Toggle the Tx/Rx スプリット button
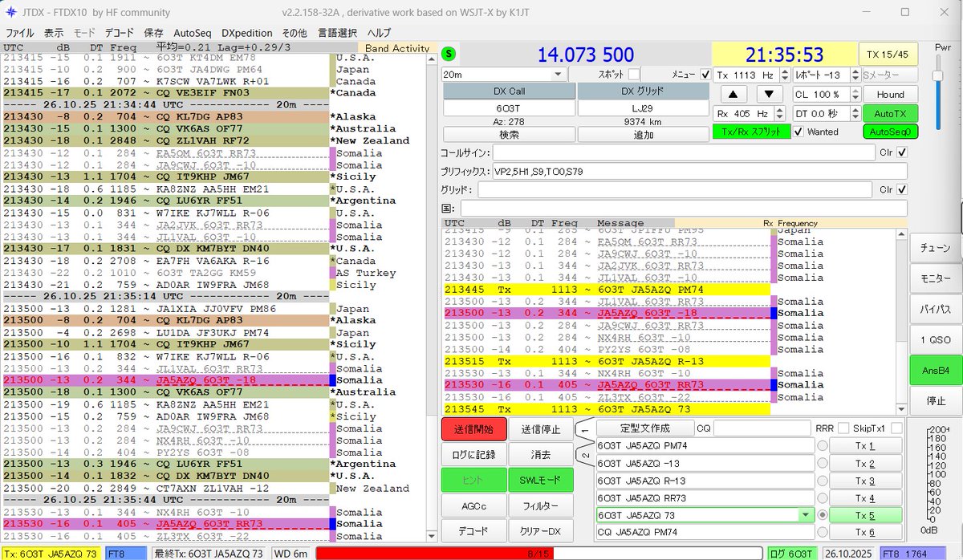 tap(751, 132)
